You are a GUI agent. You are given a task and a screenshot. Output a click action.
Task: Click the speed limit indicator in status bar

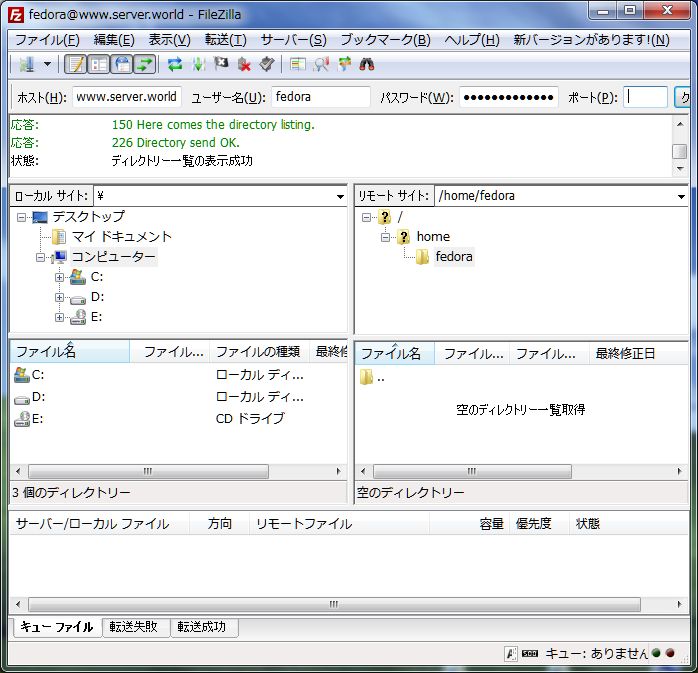(530, 653)
